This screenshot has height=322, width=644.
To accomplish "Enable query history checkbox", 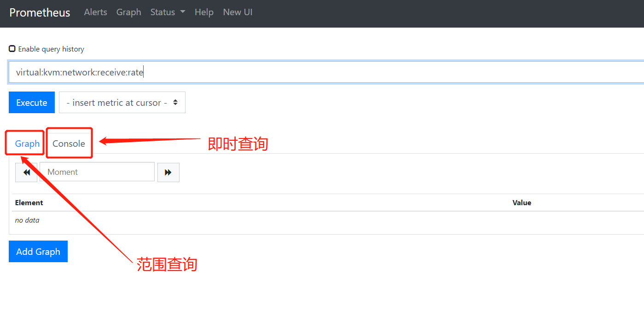I will 12,48.
